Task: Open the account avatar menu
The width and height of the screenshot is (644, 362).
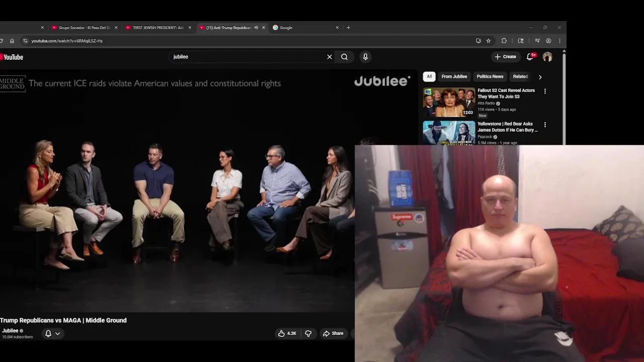Action: tap(547, 57)
